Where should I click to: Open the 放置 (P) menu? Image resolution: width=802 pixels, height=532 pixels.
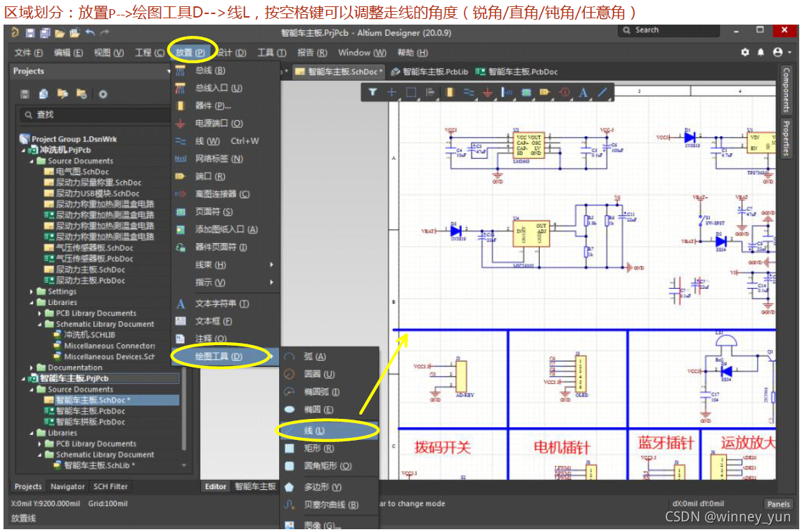[190, 52]
